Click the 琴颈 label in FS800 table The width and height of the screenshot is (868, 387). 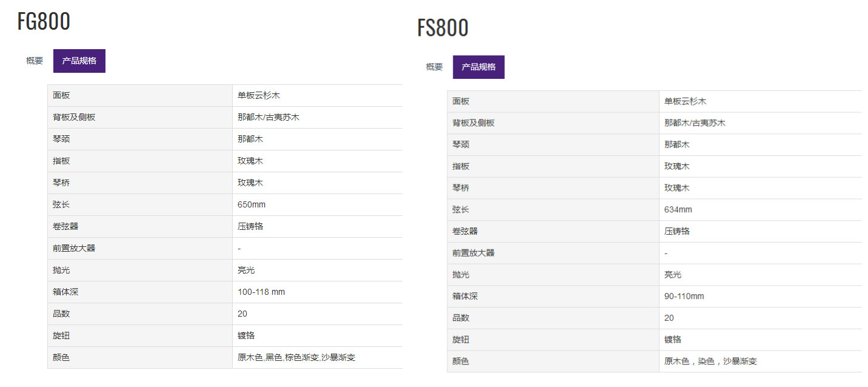tap(461, 144)
